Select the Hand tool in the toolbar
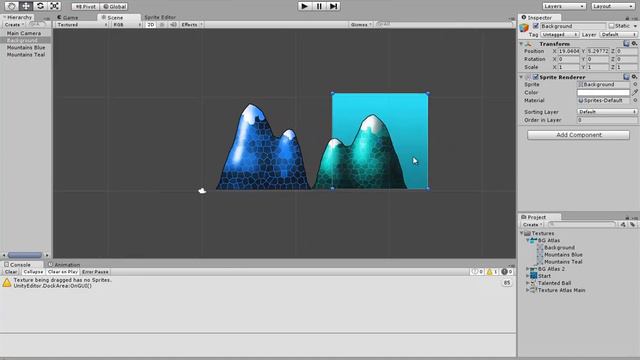This screenshot has height=360, width=640. [x=12, y=6]
